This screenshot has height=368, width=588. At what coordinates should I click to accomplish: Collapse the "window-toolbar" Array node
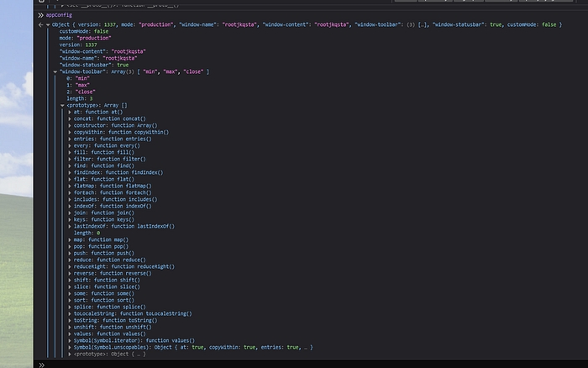point(55,71)
